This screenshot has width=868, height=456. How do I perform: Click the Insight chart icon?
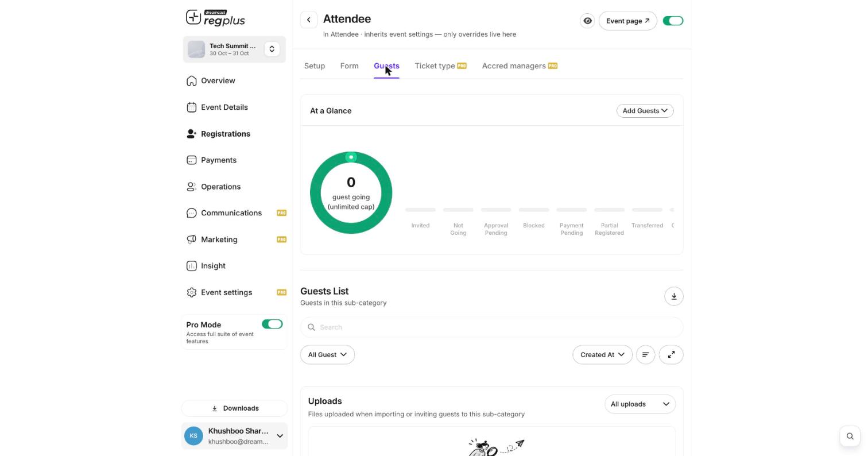coord(192,266)
